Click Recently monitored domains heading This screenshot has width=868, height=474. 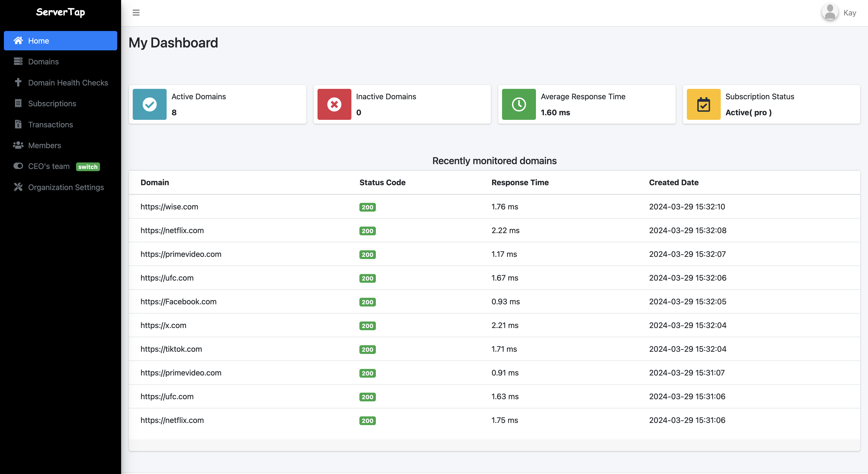[x=494, y=161]
